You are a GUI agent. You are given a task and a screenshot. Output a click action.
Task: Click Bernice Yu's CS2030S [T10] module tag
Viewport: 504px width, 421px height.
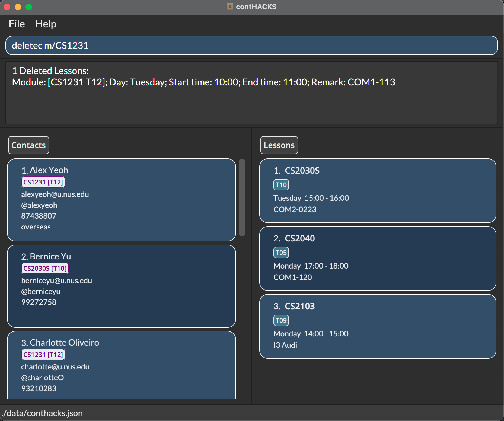[45, 268]
